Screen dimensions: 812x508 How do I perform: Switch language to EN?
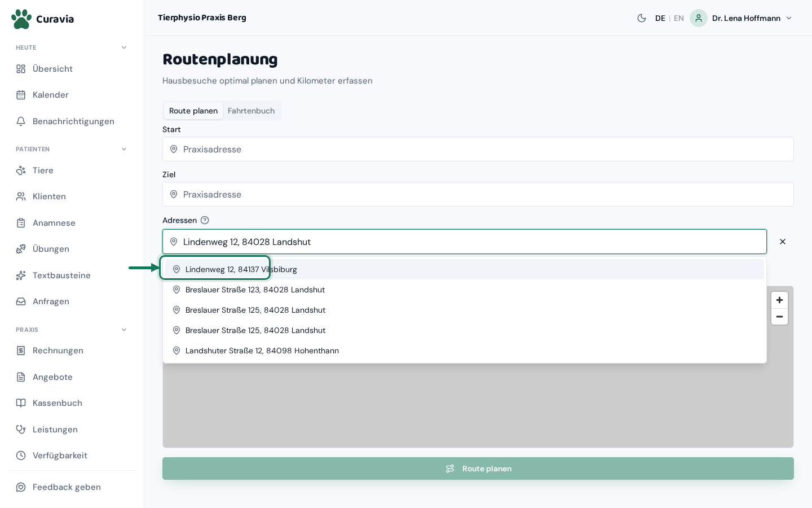tap(679, 18)
